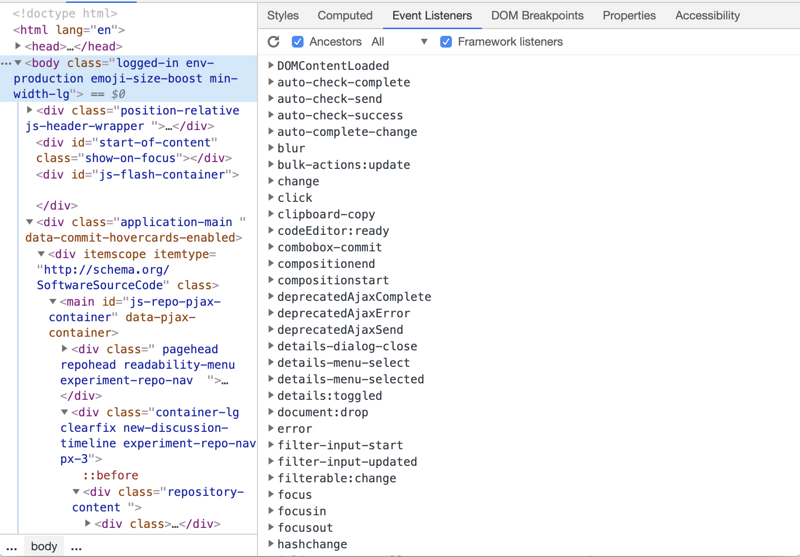Expand the click event listener

pos(272,198)
